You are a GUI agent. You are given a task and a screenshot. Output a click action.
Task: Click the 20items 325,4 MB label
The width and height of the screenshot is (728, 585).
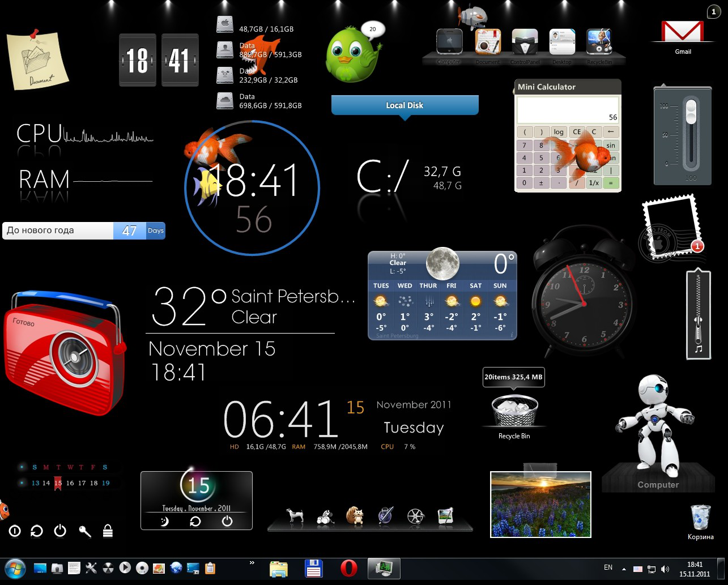pyautogui.click(x=514, y=377)
